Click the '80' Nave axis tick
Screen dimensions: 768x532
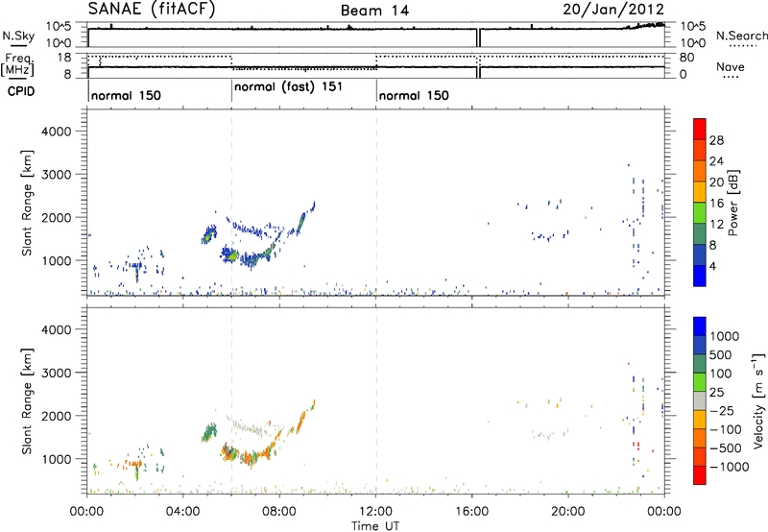(x=686, y=58)
